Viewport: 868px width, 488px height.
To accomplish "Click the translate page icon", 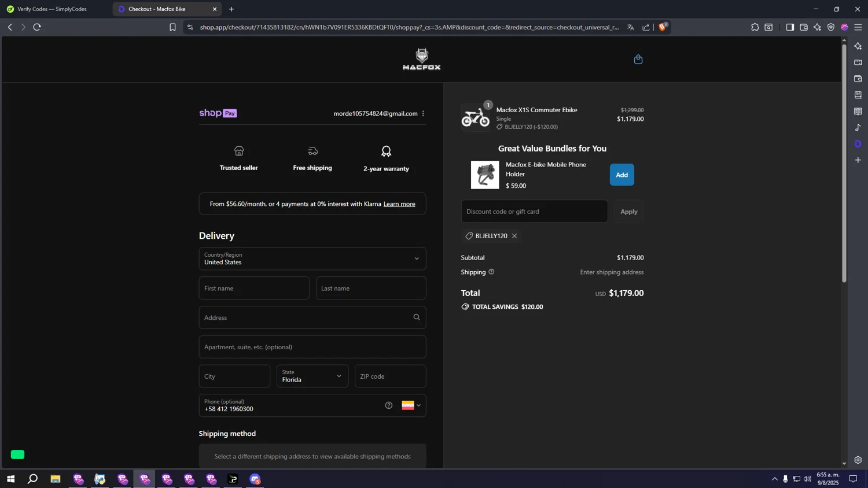I will pyautogui.click(x=631, y=27).
